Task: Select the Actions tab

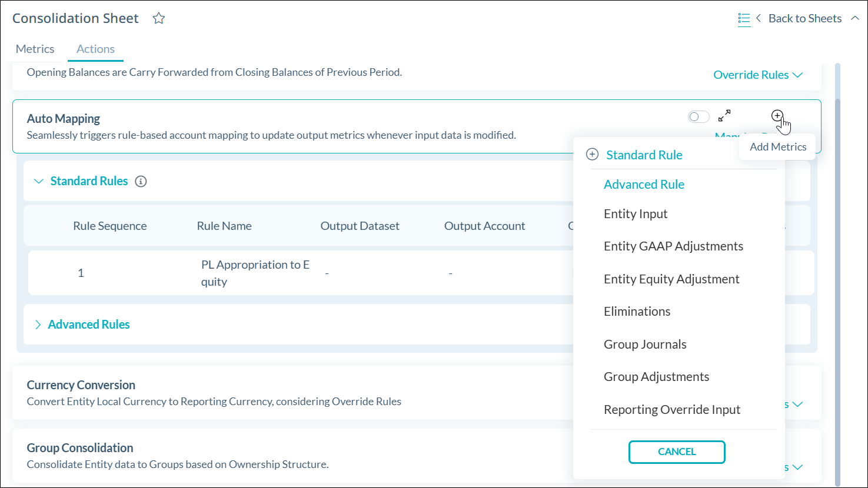Action: pyautogui.click(x=95, y=49)
